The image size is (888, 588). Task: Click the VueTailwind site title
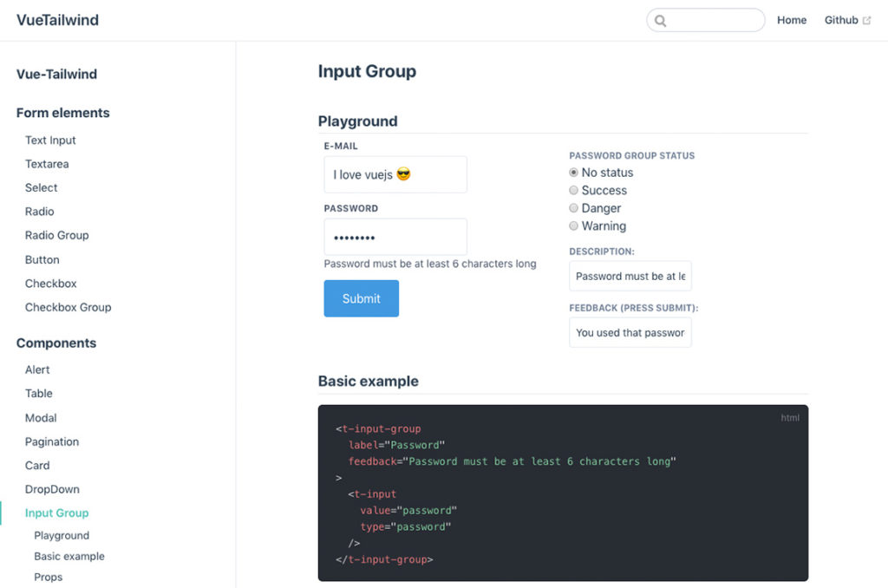tap(57, 20)
